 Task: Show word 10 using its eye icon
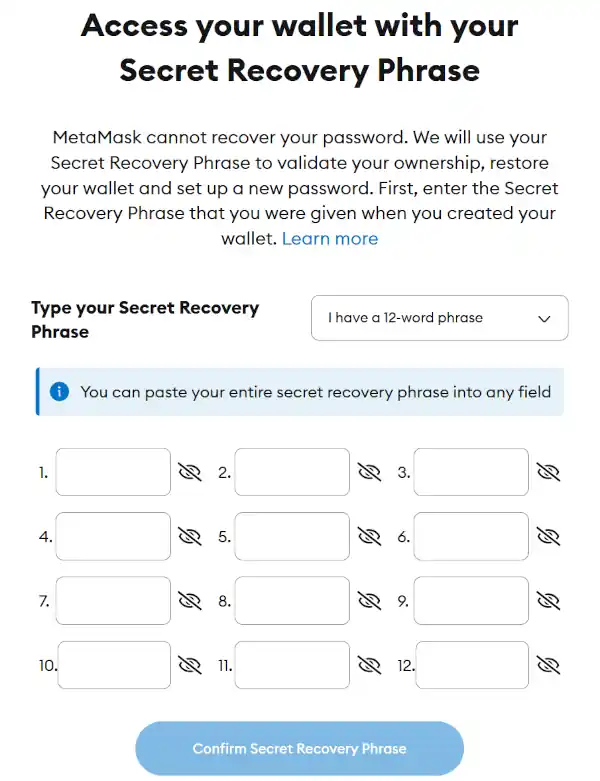[x=190, y=665]
